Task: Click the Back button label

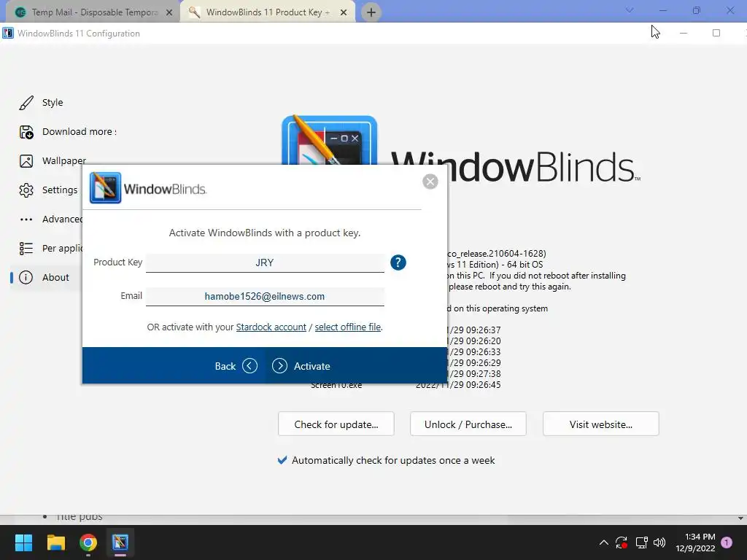Action: [225, 366]
